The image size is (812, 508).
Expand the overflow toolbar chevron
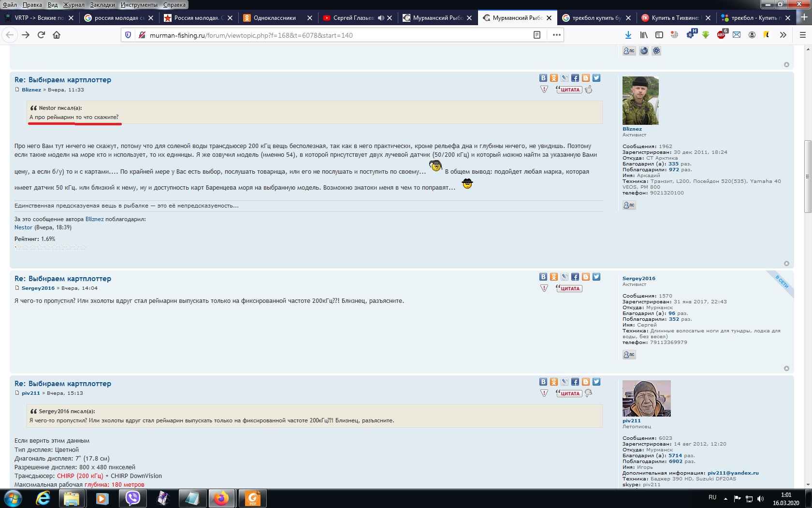[x=783, y=35]
